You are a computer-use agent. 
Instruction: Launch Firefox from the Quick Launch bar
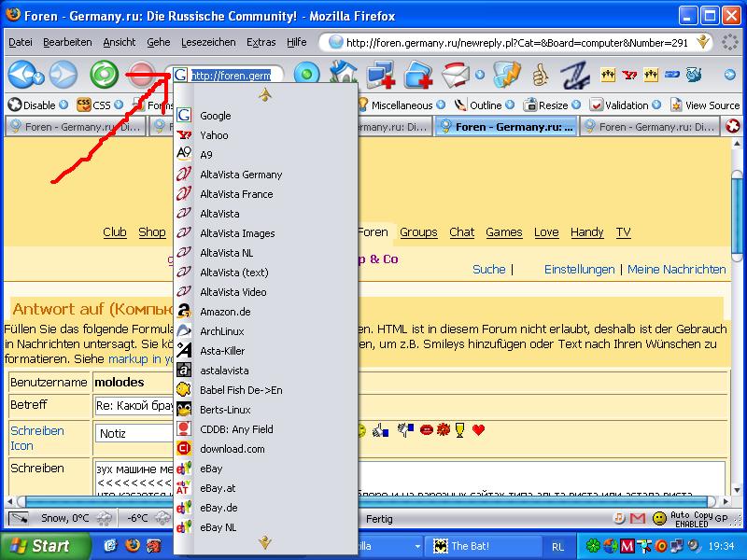pos(132,546)
